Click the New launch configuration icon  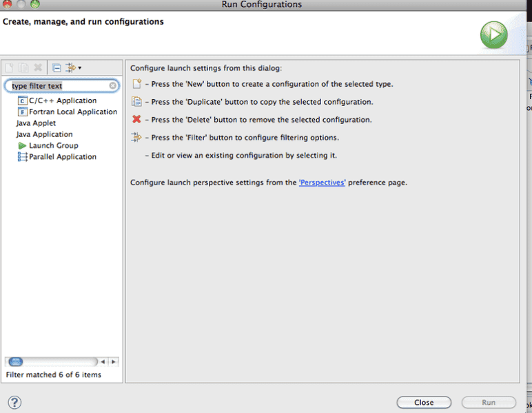click(x=10, y=67)
